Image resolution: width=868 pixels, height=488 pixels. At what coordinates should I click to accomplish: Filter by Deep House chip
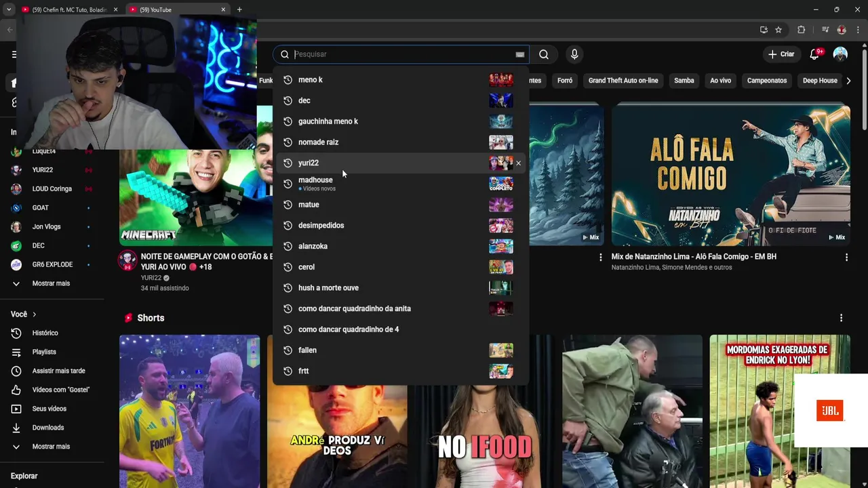tap(820, 81)
